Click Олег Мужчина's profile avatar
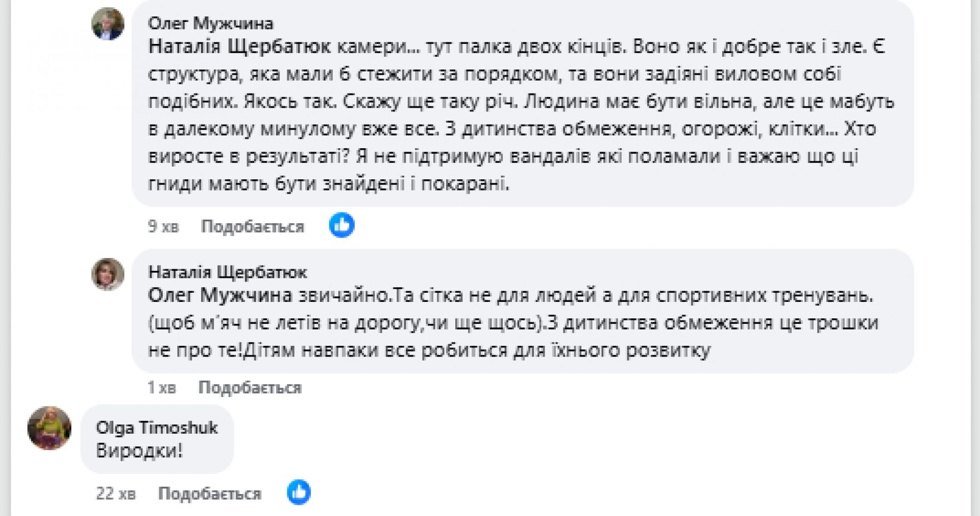Screen dimensions: 980x516 tap(108, 24)
